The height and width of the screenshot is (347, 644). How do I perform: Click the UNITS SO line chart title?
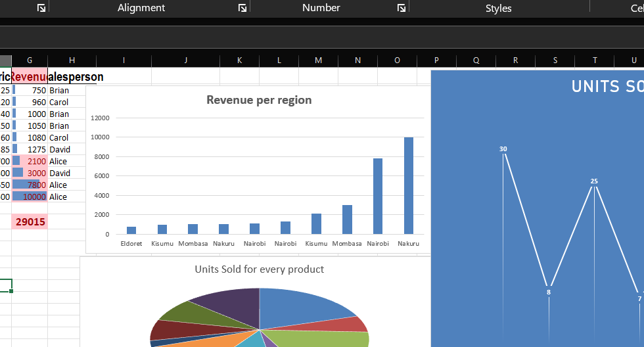[607, 86]
